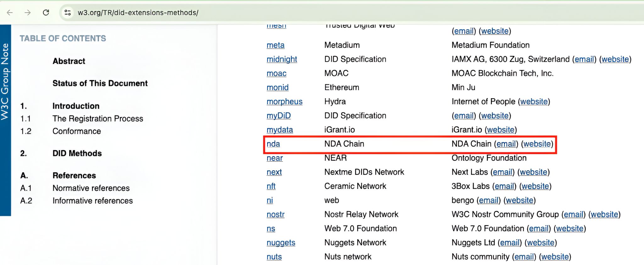Open the morpheus DID method link
Viewport: 644px width, 265px height.
(x=285, y=102)
